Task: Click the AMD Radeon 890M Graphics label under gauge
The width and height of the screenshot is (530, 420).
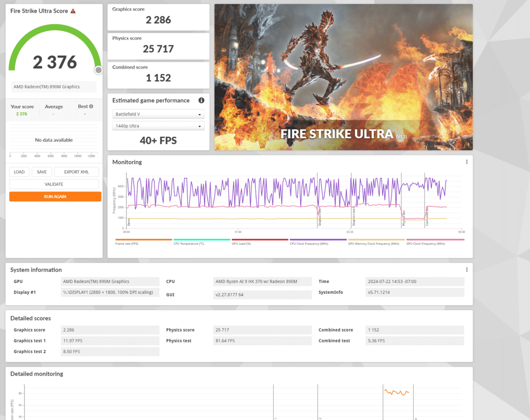Action: click(x=54, y=87)
